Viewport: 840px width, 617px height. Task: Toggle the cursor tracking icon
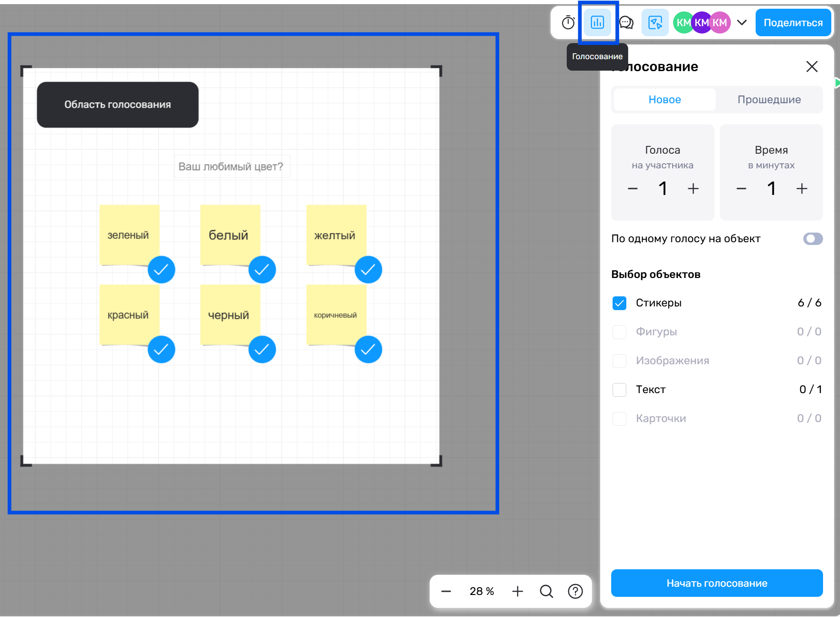coord(655,22)
